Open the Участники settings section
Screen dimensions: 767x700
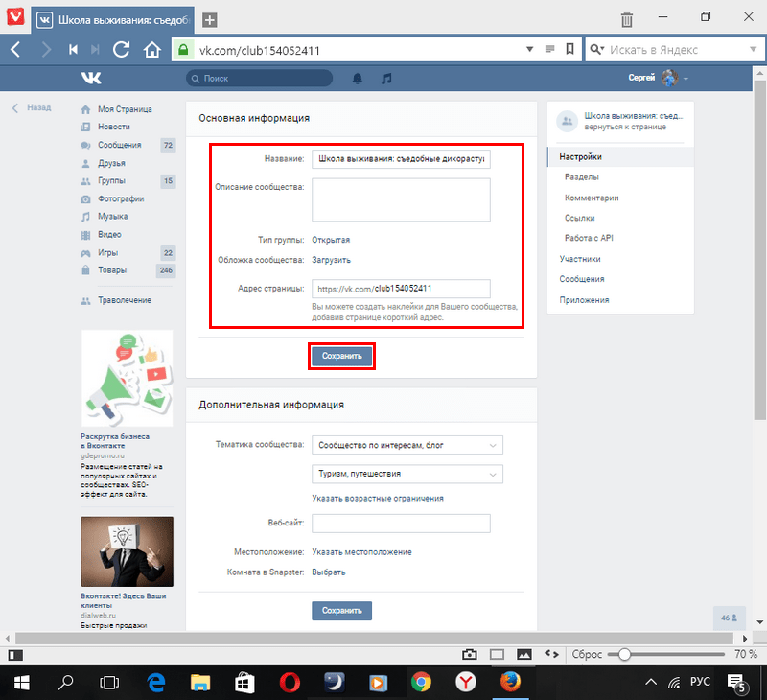coord(581,258)
